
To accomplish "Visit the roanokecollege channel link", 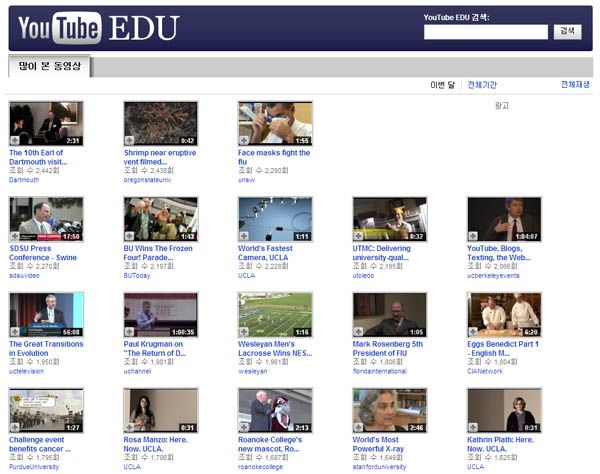I will tap(260, 467).
